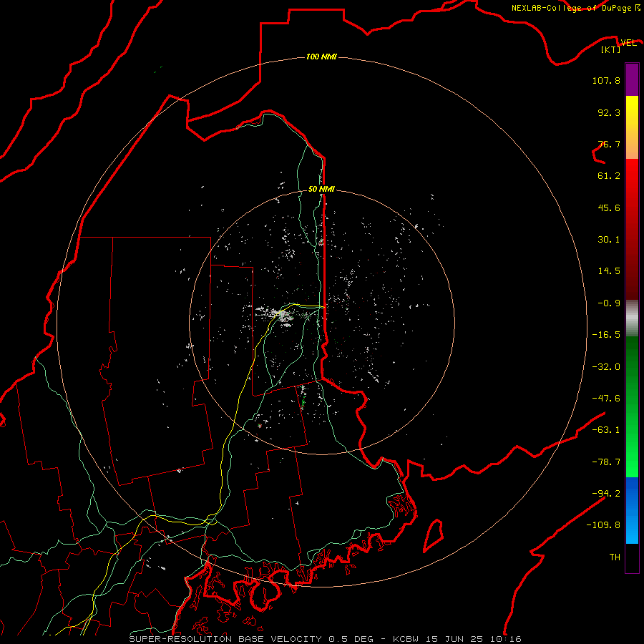The image size is (644, 644).
Task: Select the -16.5 color scale value
Action: 606,335
